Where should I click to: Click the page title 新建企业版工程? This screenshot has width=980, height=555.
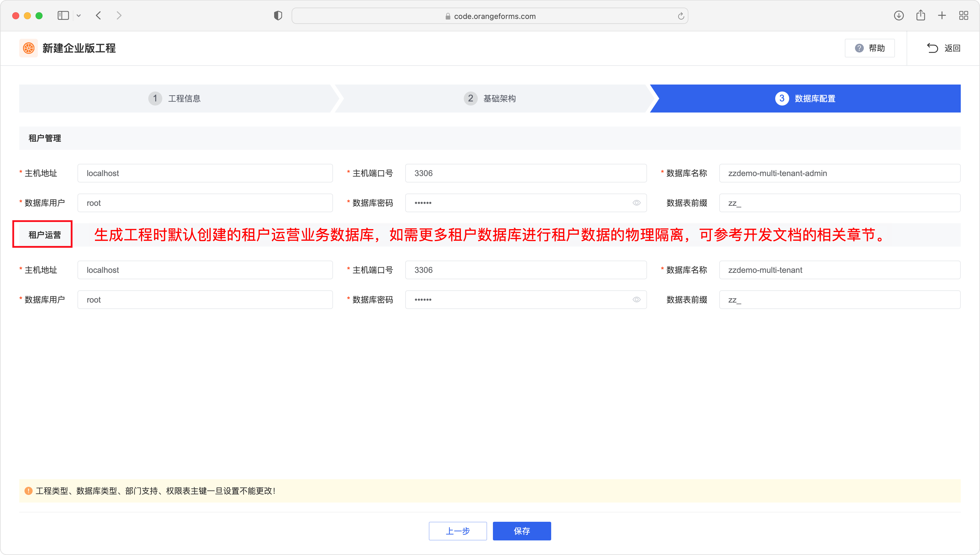pyautogui.click(x=79, y=48)
